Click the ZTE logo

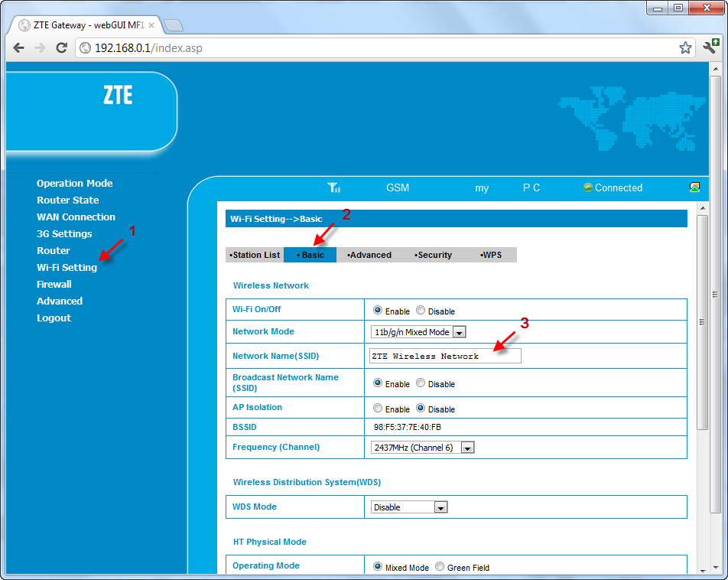pyautogui.click(x=118, y=95)
